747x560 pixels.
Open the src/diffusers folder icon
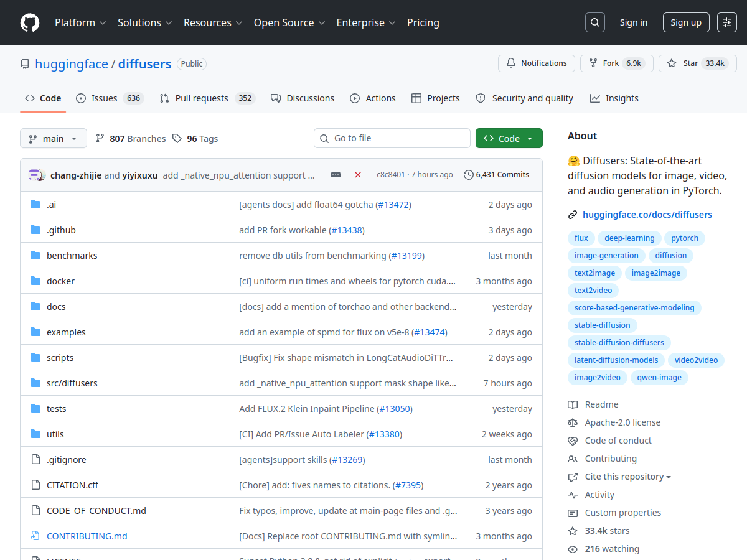click(35, 383)
